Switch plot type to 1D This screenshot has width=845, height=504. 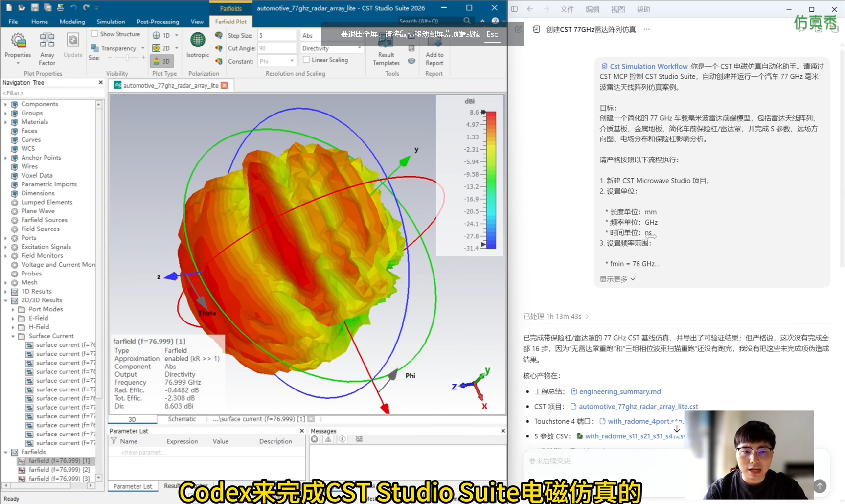point(161,35)
